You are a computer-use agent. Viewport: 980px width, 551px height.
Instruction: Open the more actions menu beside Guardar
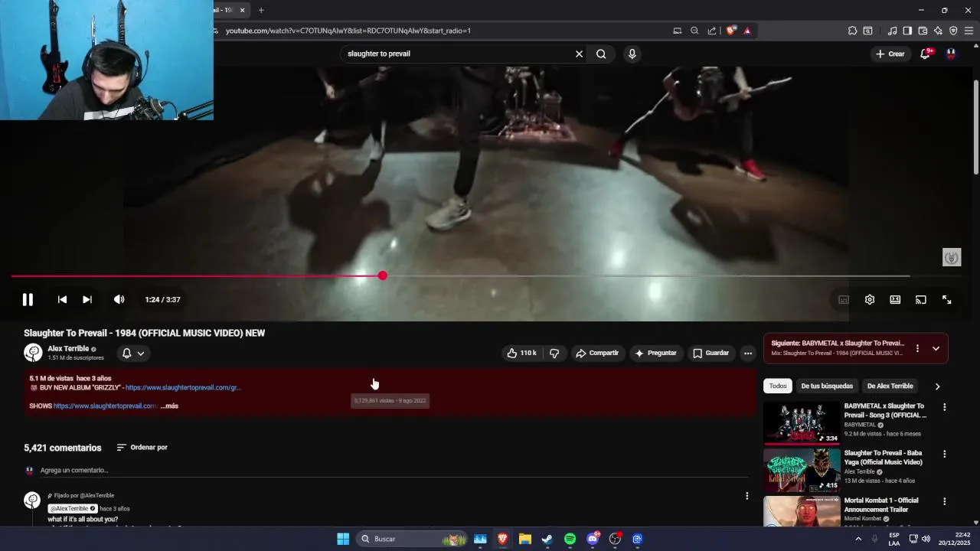pyautogui.click(x=748, y=353)
